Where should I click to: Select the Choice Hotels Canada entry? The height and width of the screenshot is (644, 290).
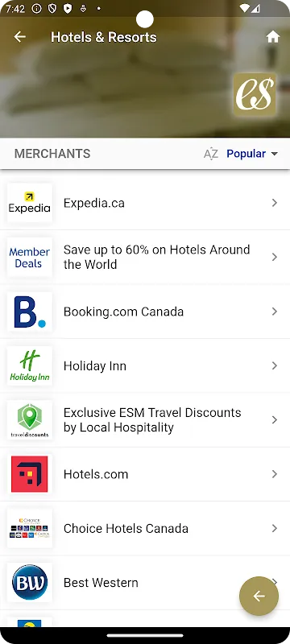coord(145,528)
